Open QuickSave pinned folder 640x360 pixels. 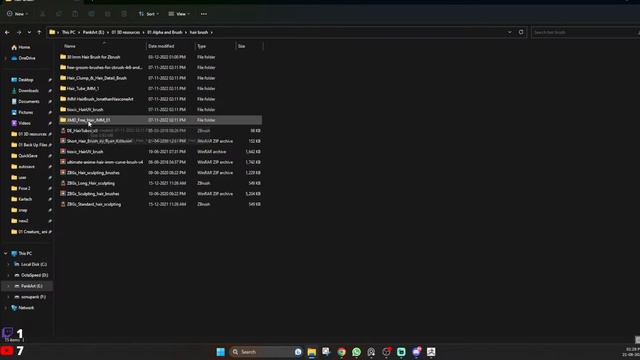(x=28, y=156)
